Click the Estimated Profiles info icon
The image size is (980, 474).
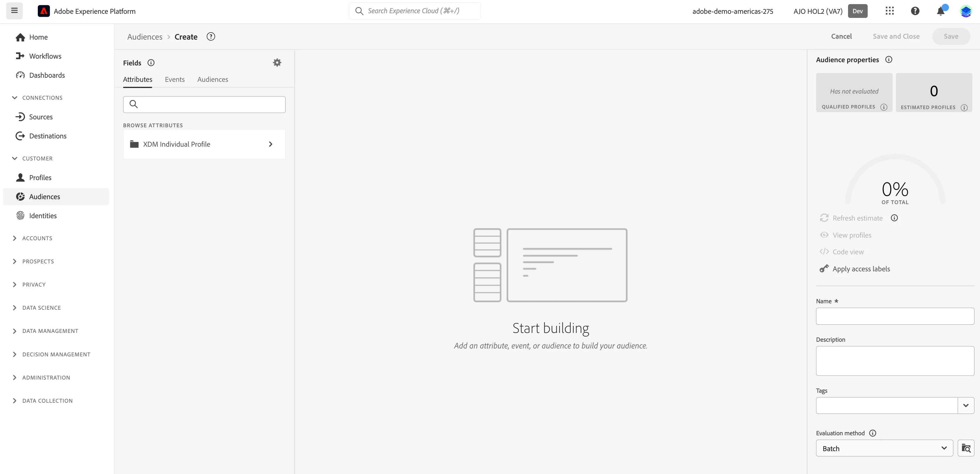coord(964,108)
